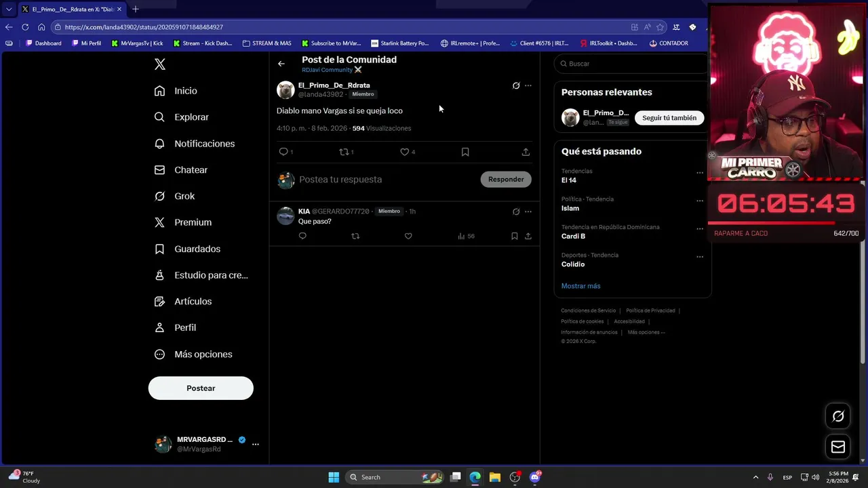
Task: Open Cardi B trend options menu
Action: point(700,229)
